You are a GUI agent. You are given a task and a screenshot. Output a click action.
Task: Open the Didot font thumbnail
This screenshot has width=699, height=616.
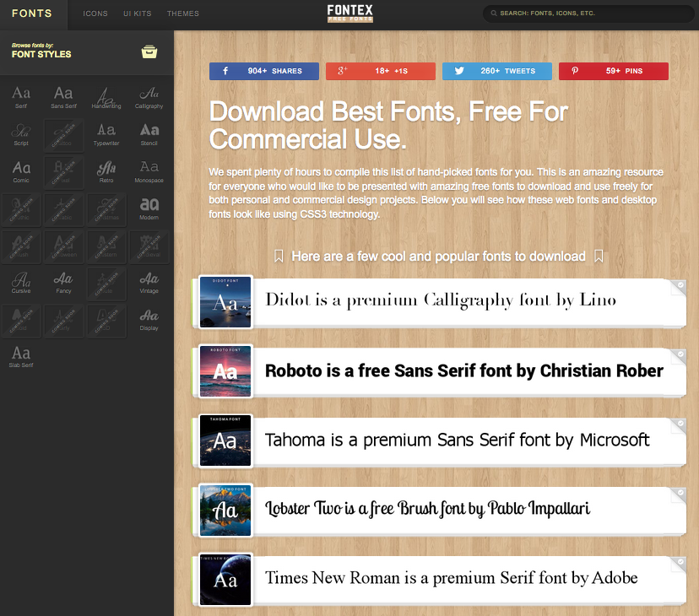225,302
